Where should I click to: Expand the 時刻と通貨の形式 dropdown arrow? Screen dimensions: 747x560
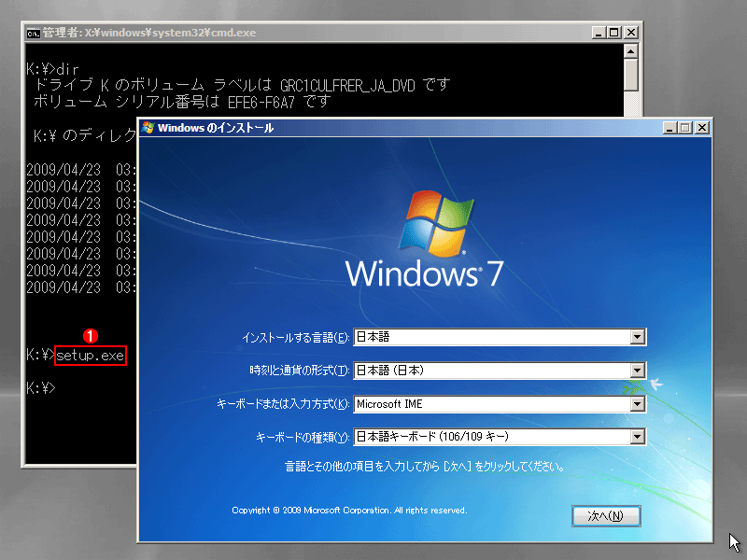637,371
